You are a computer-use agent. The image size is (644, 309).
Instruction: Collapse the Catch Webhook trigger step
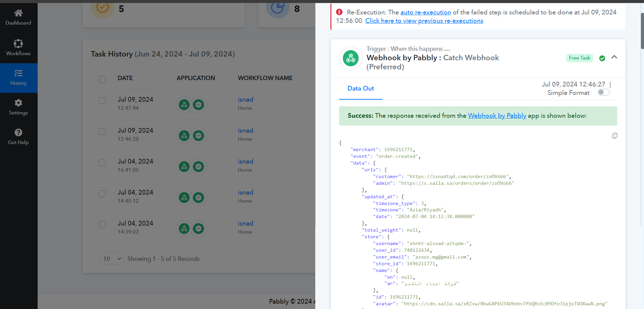(614, 57)
